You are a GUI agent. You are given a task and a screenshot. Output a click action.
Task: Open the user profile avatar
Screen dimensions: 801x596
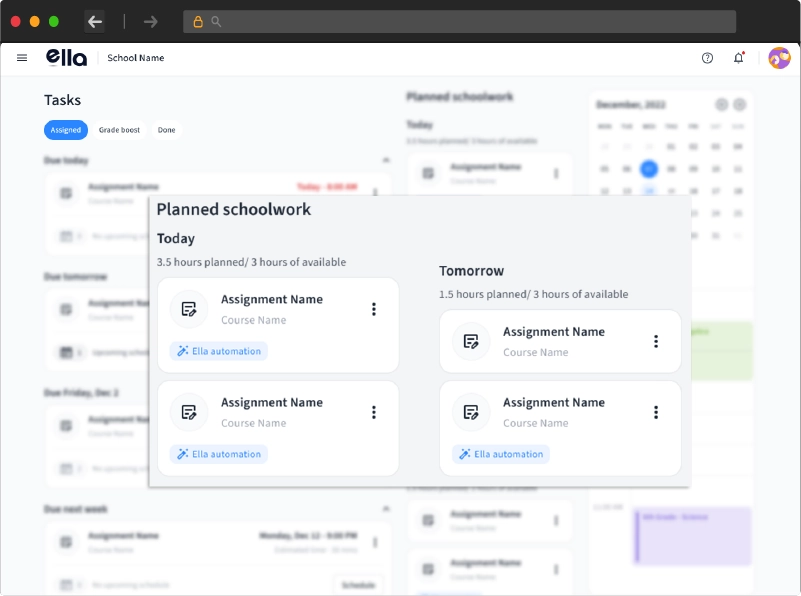(779, 58)
